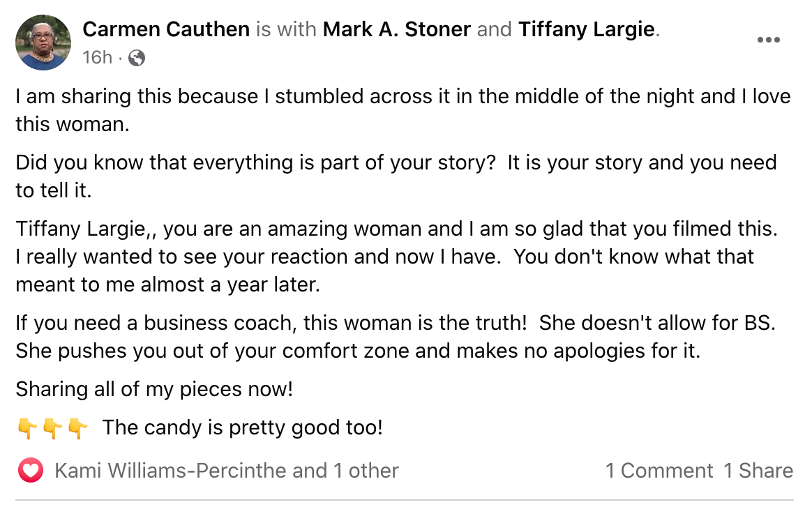
Task: Click the 16h post timestamp
Action: click(97, 58)
